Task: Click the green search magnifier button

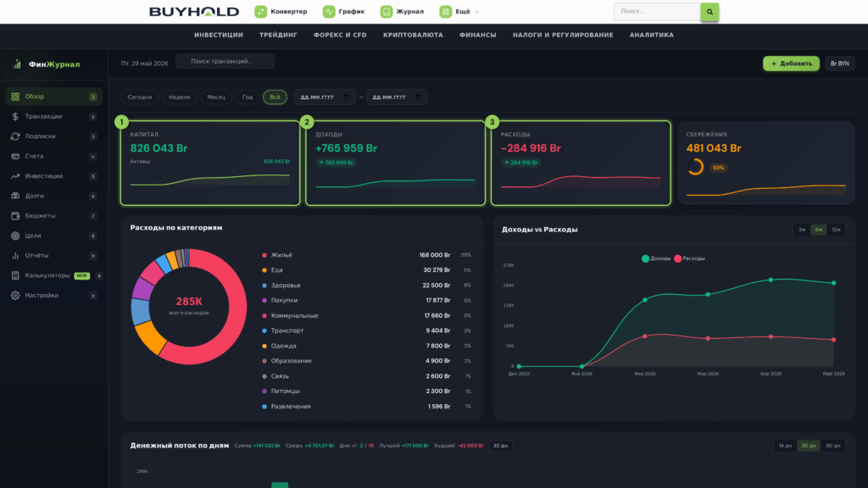Action: click(x=709, y=12)
